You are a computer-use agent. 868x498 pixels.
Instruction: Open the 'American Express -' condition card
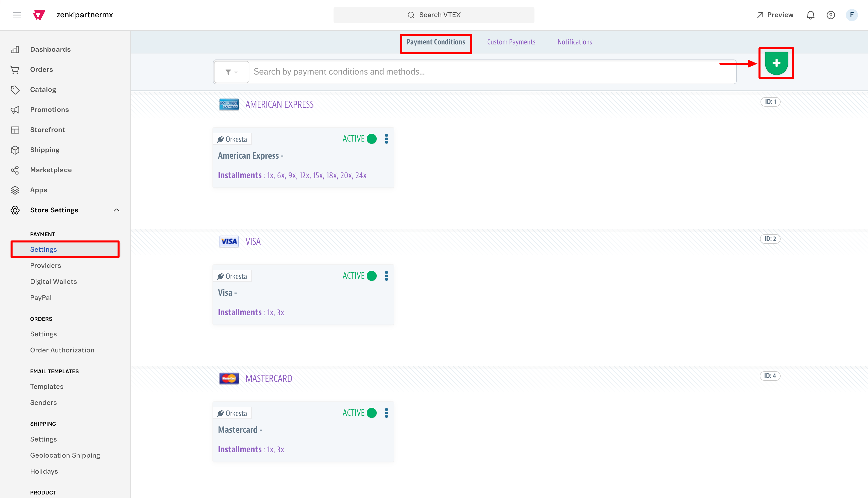click(303, 158)
